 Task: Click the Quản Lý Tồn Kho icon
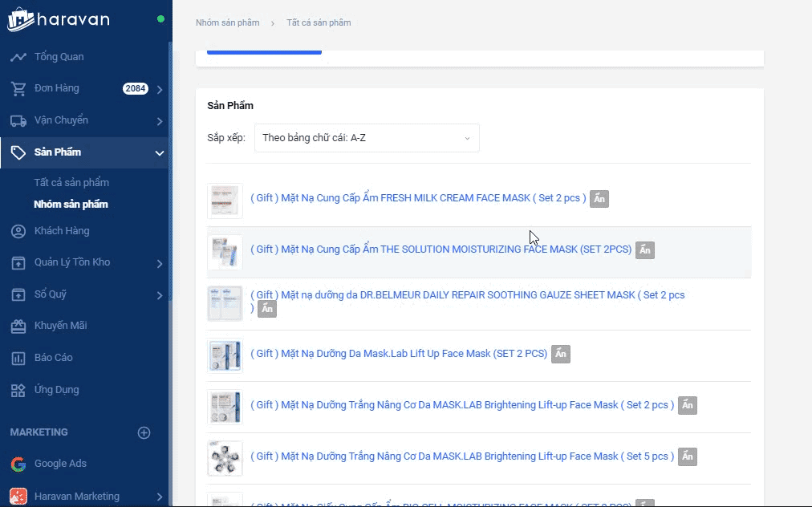click(x=18, y=262)
